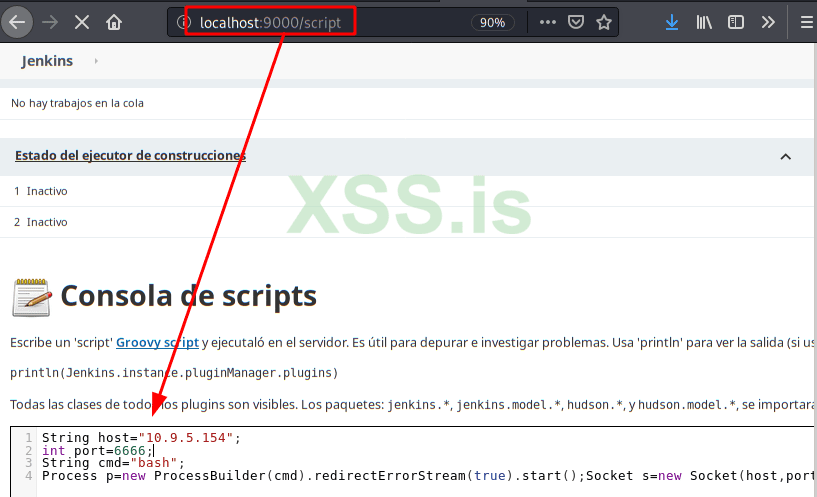
Task: Open the page actions three-dot menu
Action: [548, 22]
